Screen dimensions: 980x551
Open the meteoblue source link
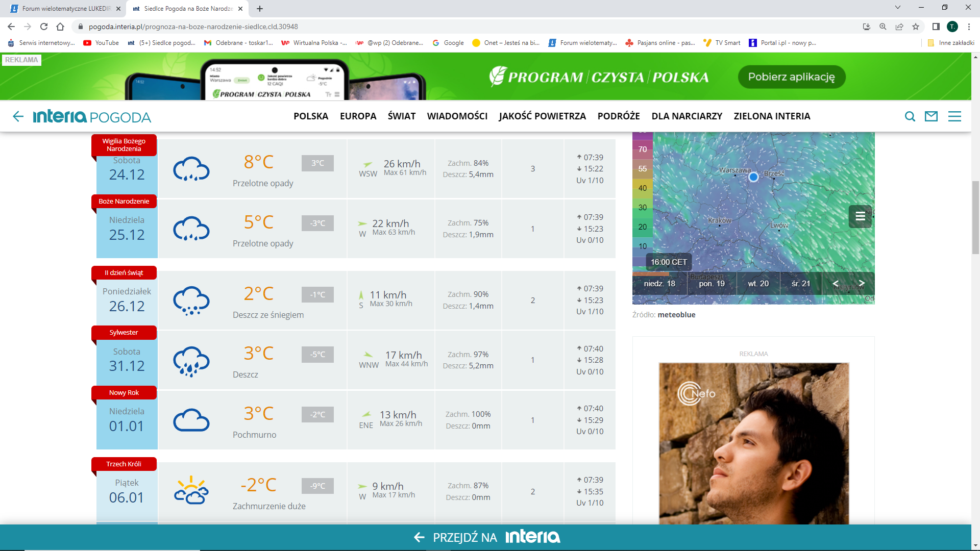pos(676,315)
